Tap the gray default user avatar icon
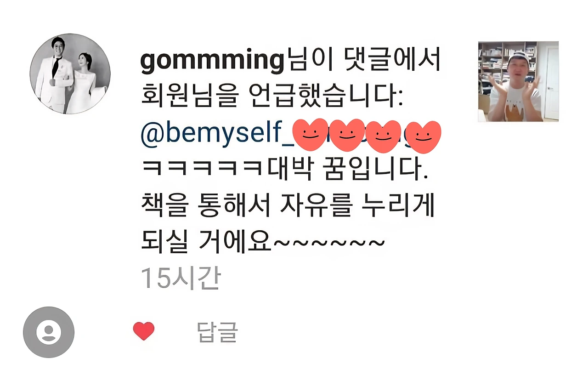 pos(49,332)
